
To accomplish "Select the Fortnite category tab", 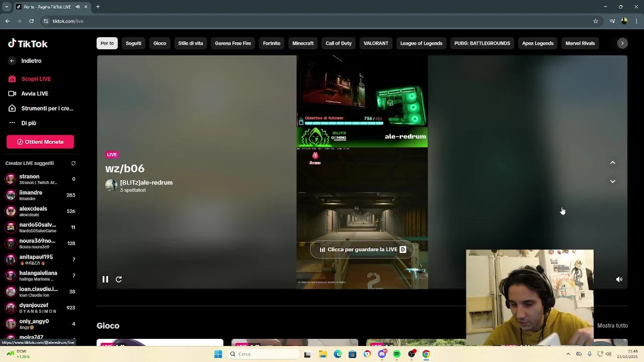I will coord(272,43).
